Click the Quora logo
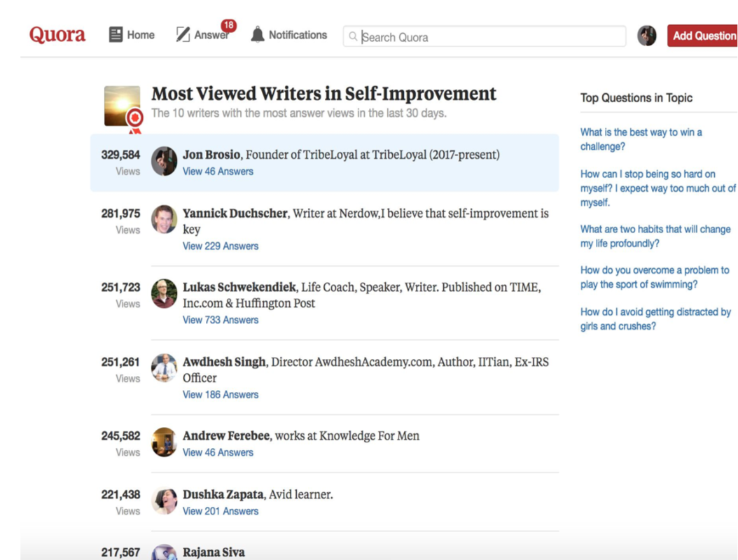 click(57, 35)
